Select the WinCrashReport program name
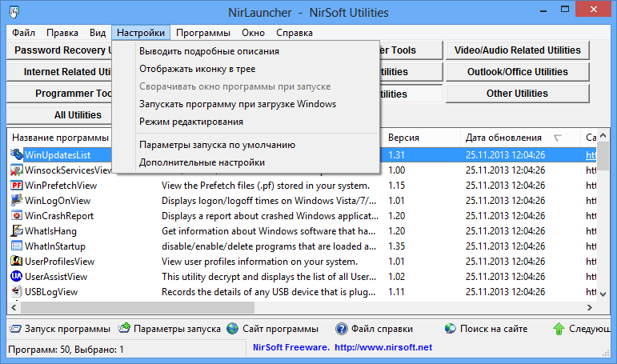 coord(59,216)
